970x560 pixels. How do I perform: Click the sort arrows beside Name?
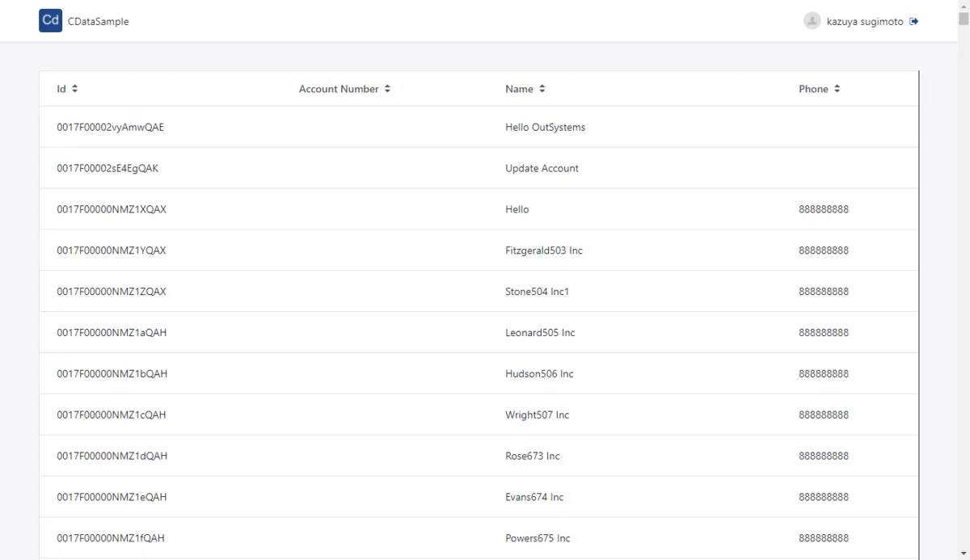pos(542,89)
